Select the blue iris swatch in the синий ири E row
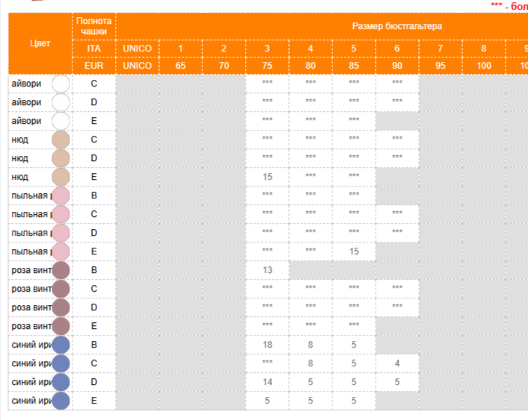This screenshot has height=420, width=528. (61, 401)
